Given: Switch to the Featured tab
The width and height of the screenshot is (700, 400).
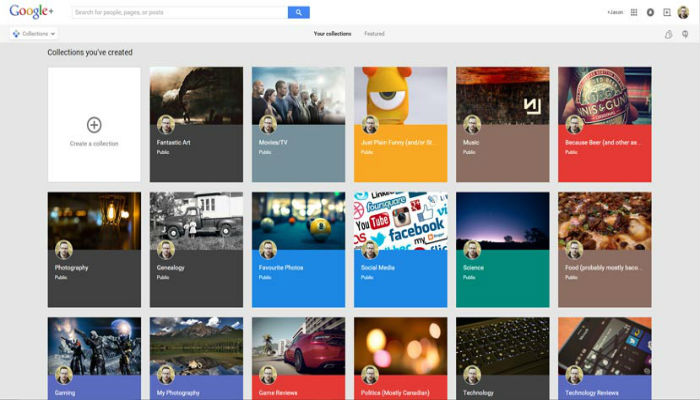Looking at the screenshot, I should tap(374, 34).
